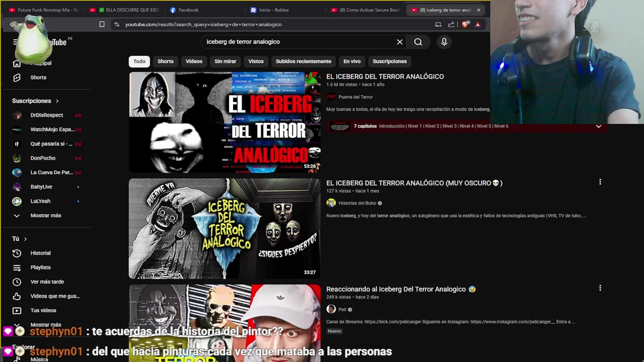Open site settings icon beside the URL

[117, 24]
